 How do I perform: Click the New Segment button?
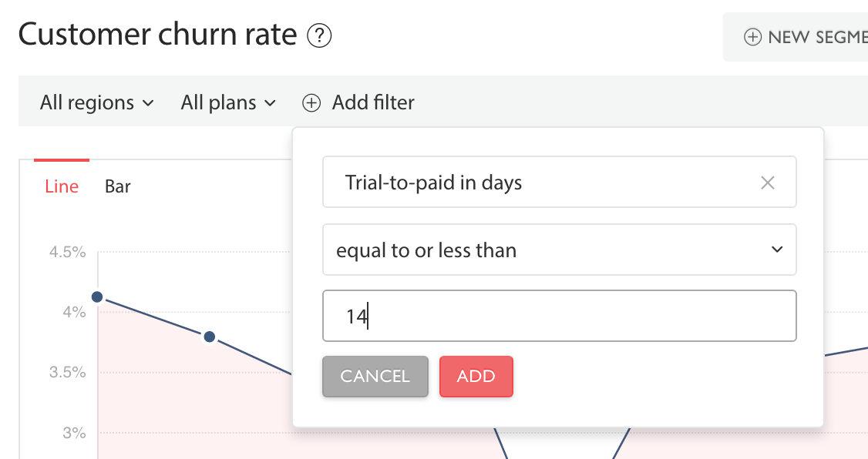[796, 37]
